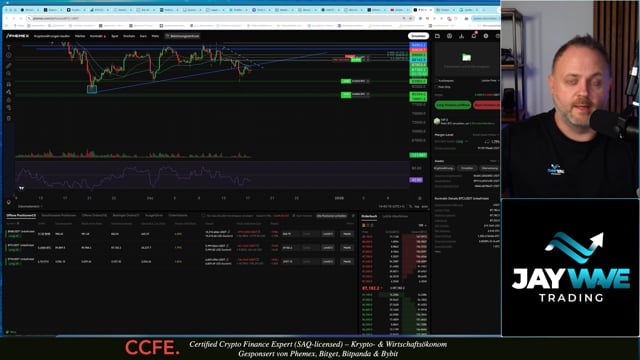Click red Short open position button
This screenshot has width=640, height=360.
click(x=487, y=105)
